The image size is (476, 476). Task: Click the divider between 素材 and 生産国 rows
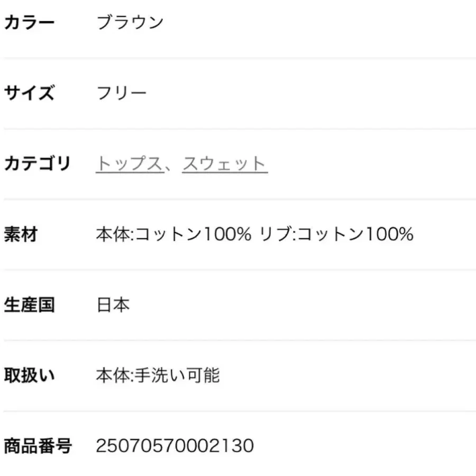tap(238, 270)
